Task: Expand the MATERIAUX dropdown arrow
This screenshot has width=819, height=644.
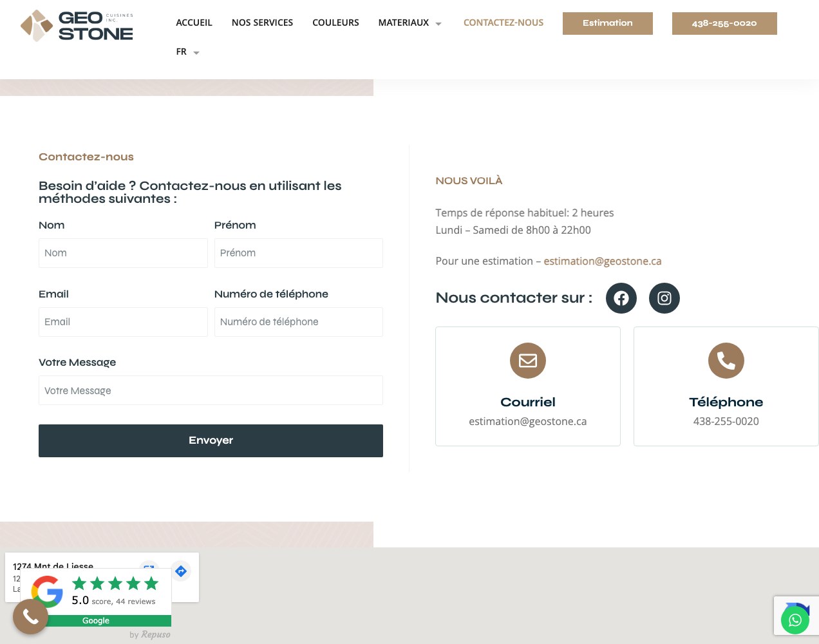Action: (x=438, y=24)
